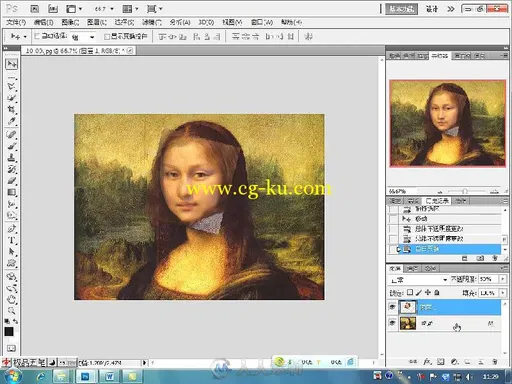The height and width of the screenshot is (384, 512).
Task: Open the Edit menu
Action: (x=43, y=23)
